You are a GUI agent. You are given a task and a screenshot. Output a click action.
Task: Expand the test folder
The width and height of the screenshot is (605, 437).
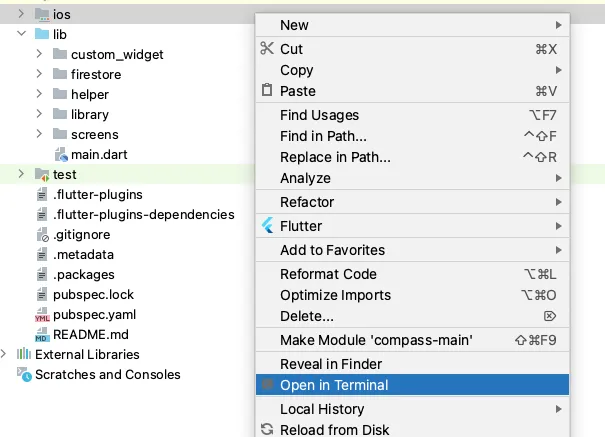[x=22, y=175]
